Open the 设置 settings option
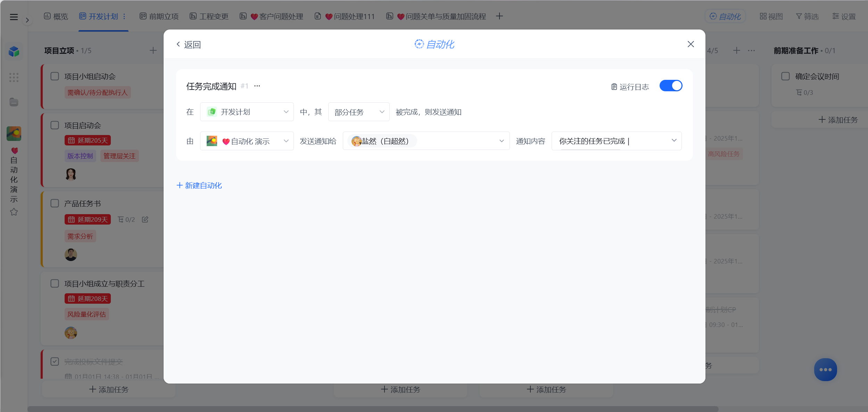 coord(844,16)
